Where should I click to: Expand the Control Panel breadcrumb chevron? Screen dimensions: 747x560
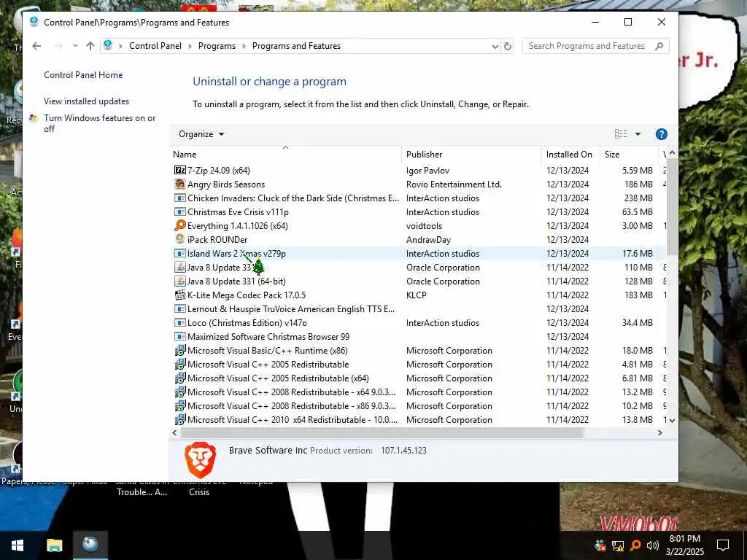coord(190,46)
